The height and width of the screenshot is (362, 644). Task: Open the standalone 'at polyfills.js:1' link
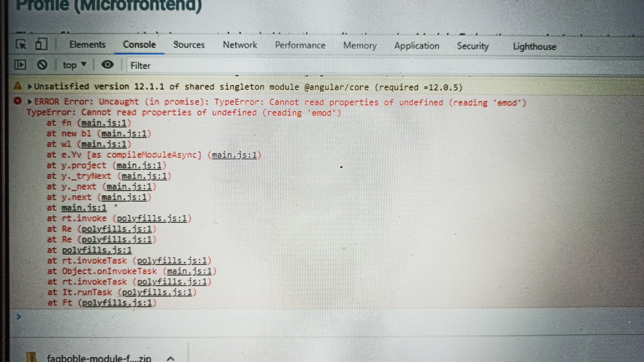click(97, 250)
